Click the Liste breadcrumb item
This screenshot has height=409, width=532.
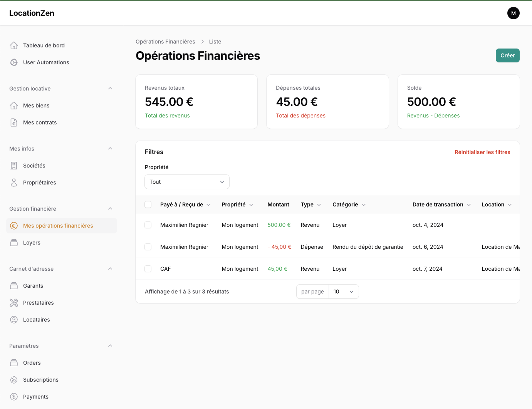point(215,42)
